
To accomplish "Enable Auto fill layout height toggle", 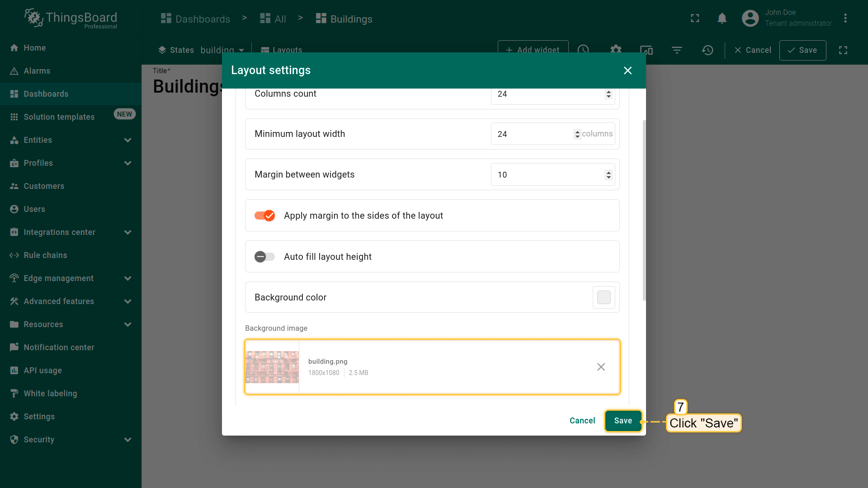I will click(x=265, y=257).
